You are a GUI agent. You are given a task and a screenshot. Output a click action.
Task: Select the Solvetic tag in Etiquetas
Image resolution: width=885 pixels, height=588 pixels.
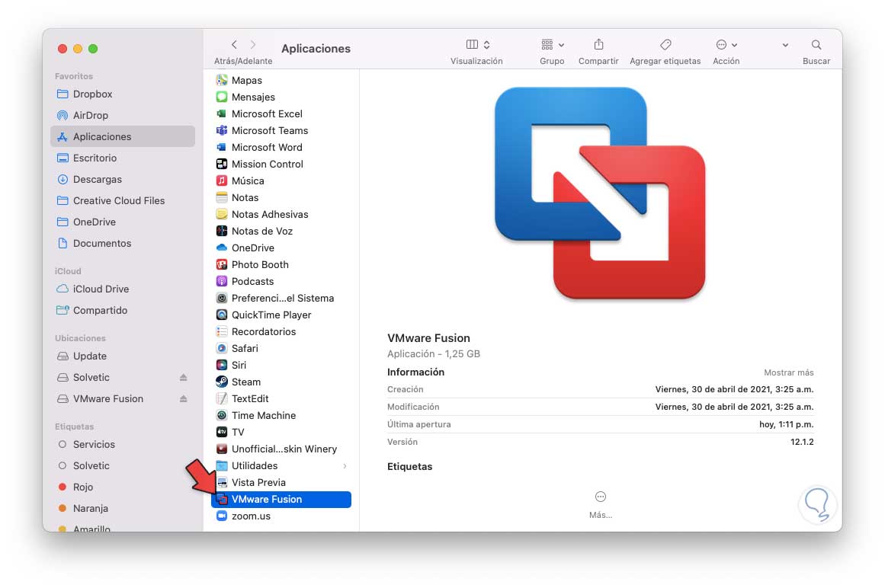click(123, 466)
